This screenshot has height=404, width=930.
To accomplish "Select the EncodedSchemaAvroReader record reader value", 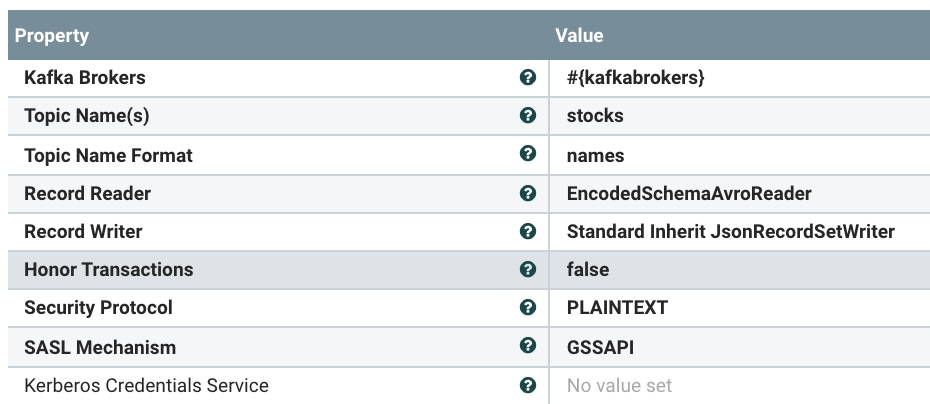I will coord(689,193).
